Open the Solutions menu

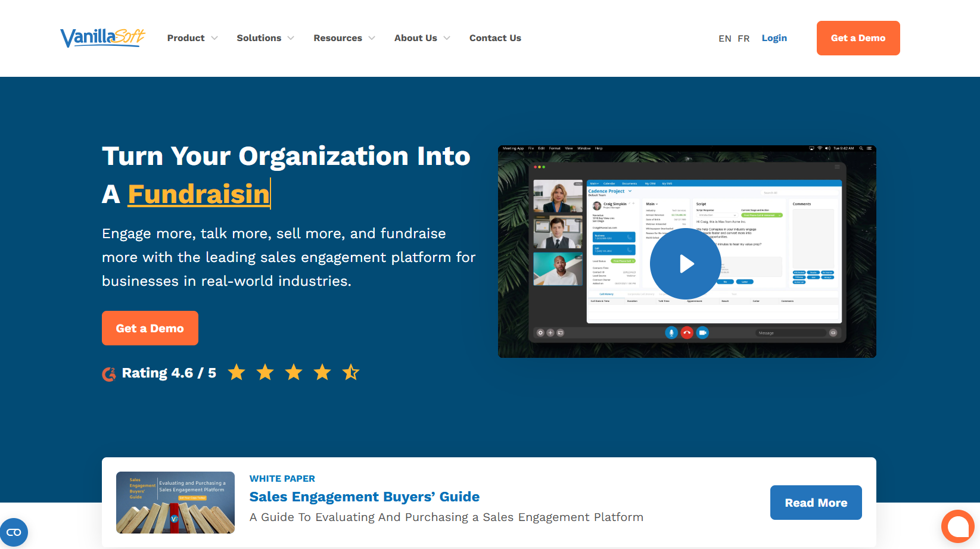point(259,38)
